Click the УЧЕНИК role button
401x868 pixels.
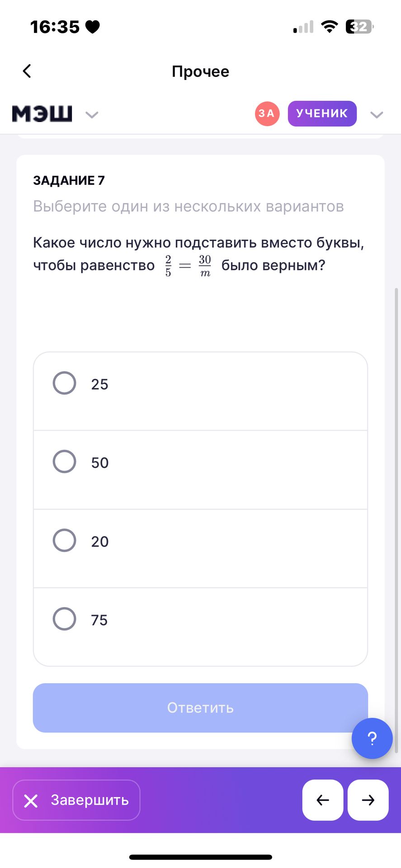coord(322,113)
